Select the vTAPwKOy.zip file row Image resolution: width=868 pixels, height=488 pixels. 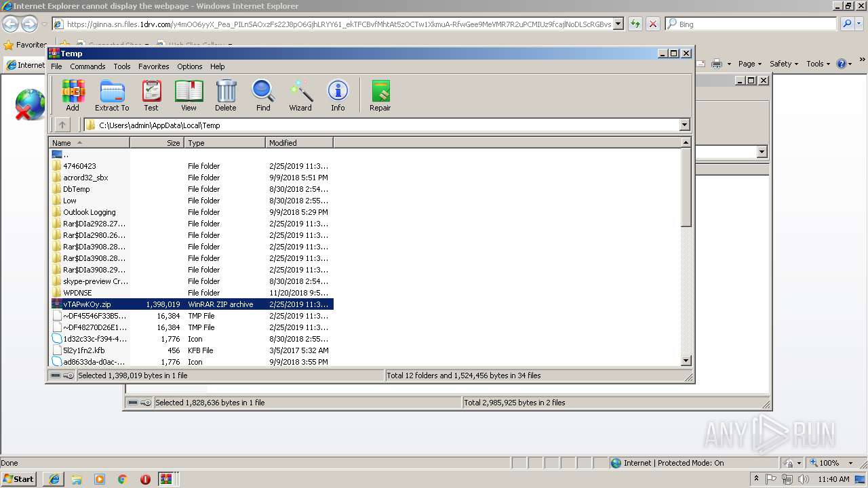pyautogui.click(x=191, y=304)
